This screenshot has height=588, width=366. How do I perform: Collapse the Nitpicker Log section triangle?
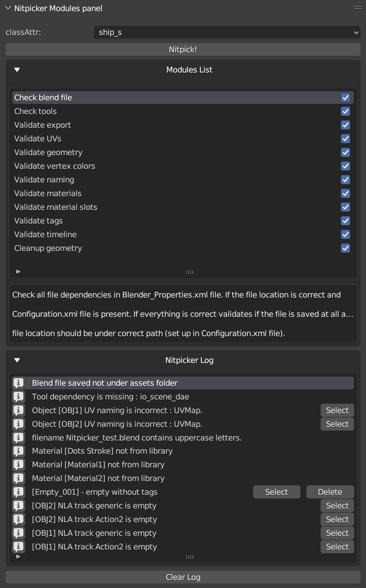coord(17,360)
